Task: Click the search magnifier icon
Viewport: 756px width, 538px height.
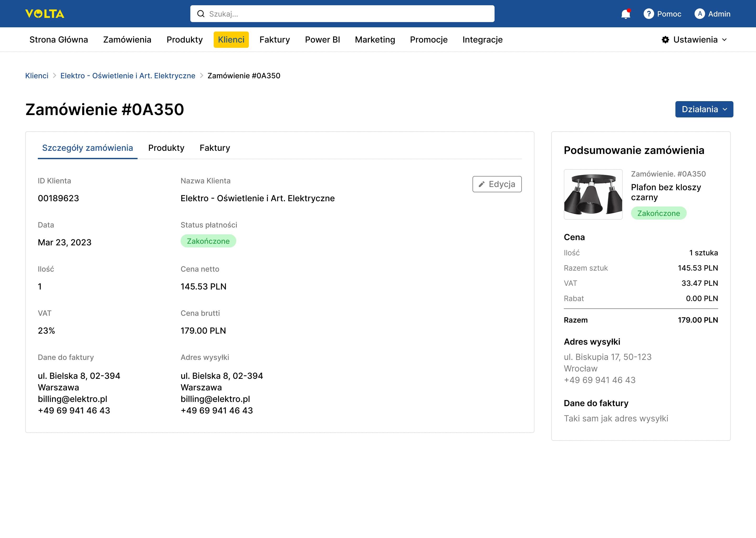Action: pos(201,14)
